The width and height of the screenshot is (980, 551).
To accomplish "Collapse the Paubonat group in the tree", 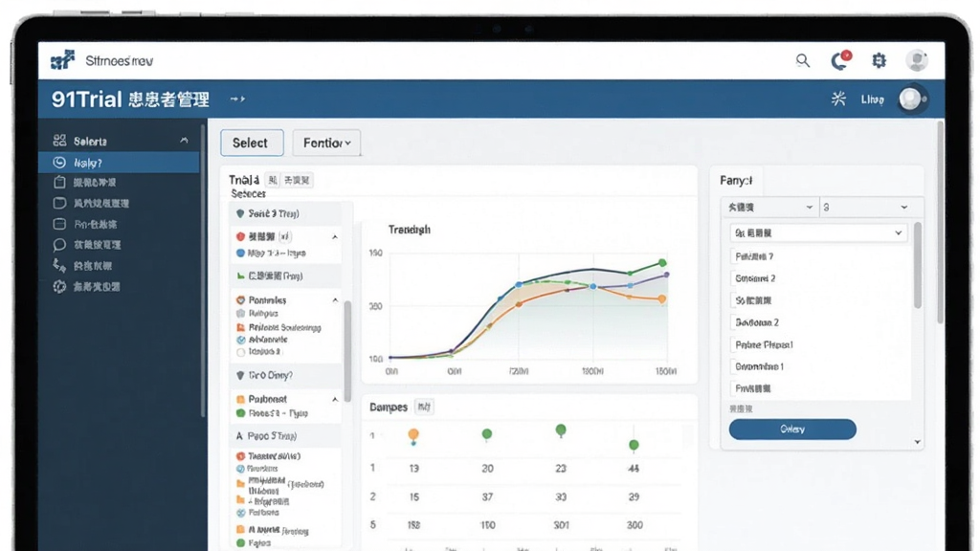I will (x=335, y=399).
